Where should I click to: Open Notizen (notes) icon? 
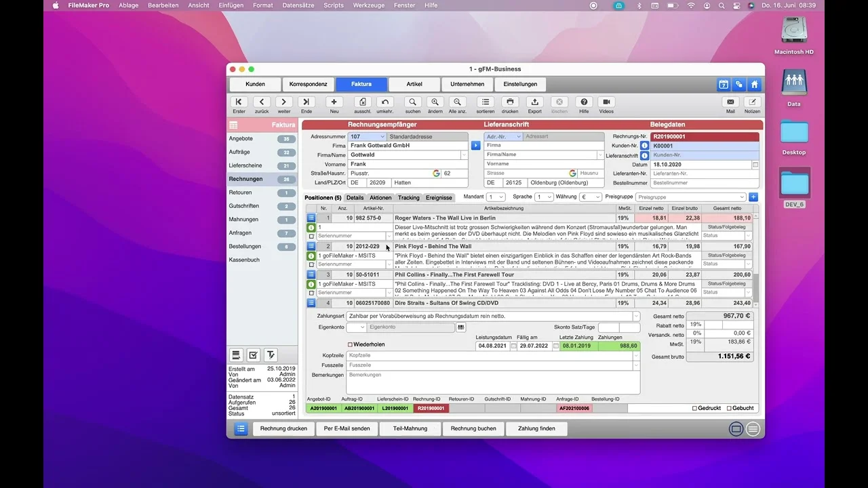pos(752,102)
